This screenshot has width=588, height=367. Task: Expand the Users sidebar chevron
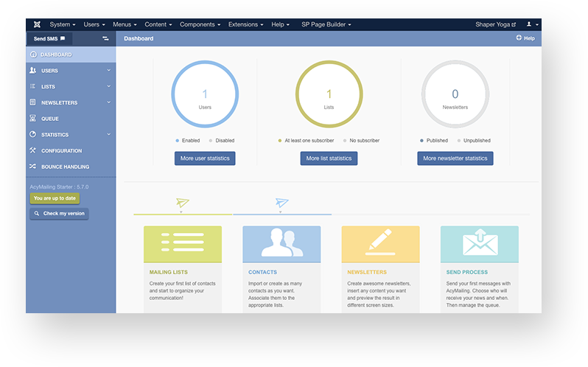[109, 70]
